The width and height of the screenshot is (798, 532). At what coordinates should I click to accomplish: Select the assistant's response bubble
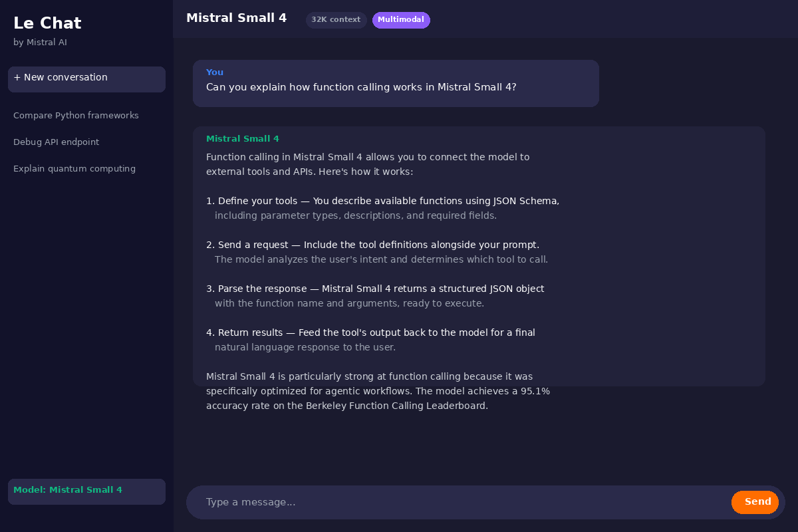click(479, 256)
